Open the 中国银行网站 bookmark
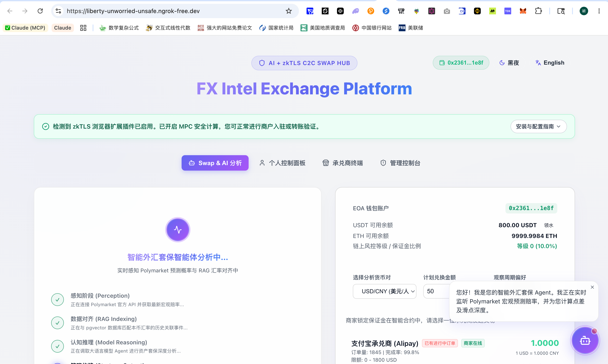Screen dimensions: 608x364 (x=372, y=28)
